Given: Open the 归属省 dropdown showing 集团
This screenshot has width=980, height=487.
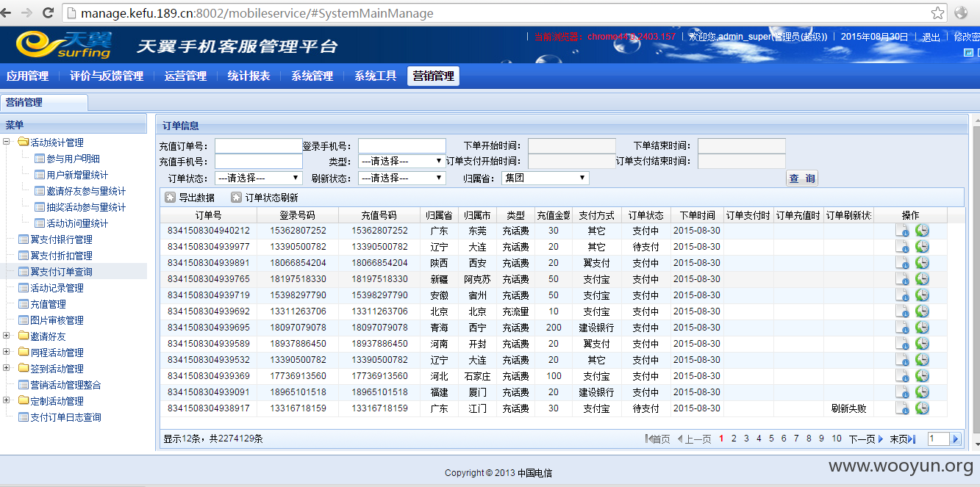Looking at the screenshot, I should (546, 178).
